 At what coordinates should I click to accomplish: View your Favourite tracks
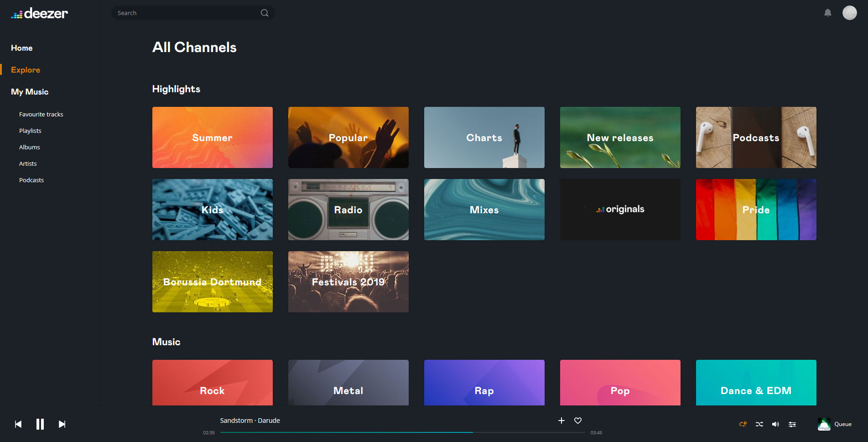click(41, 114)
